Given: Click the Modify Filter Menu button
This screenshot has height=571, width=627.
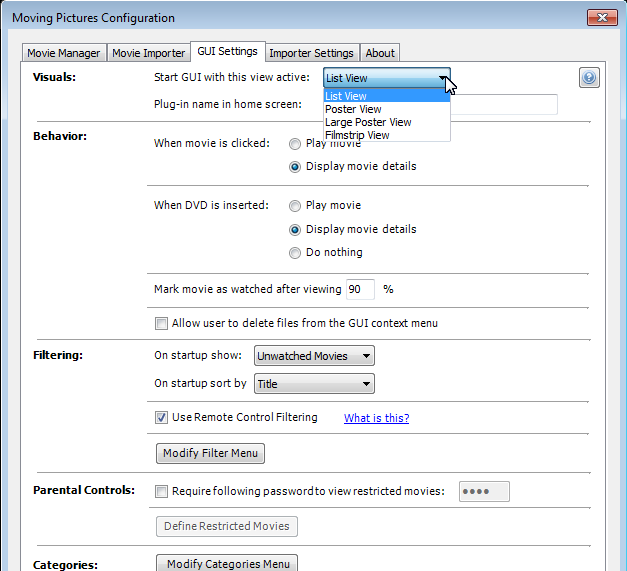Looking at the screenshot, I should tap(210, 453).
